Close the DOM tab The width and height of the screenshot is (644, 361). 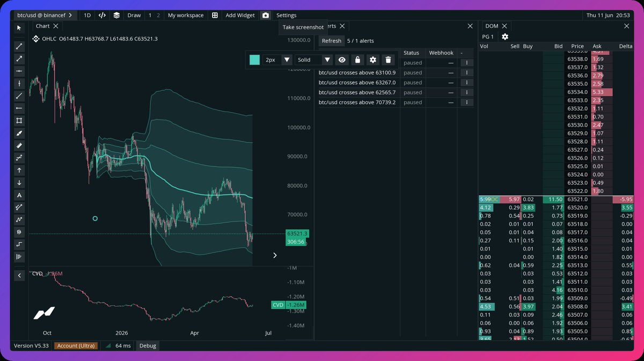[x=504, y=26]
